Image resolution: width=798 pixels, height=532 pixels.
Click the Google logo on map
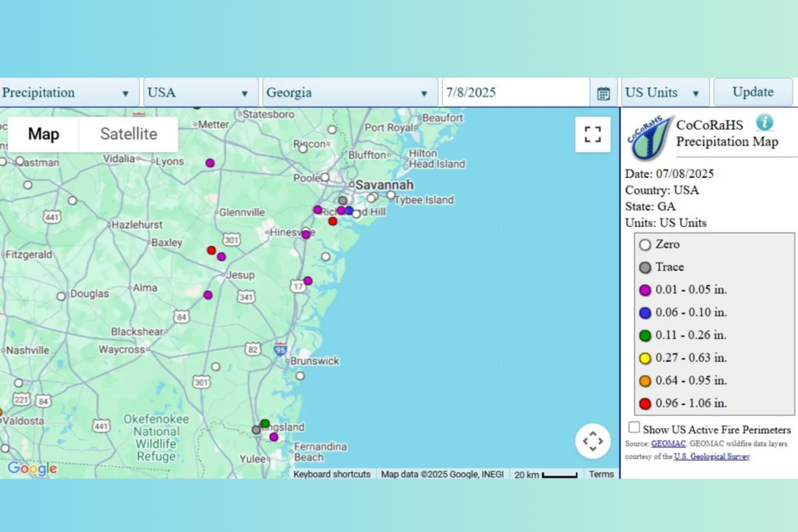pos(32,468)
